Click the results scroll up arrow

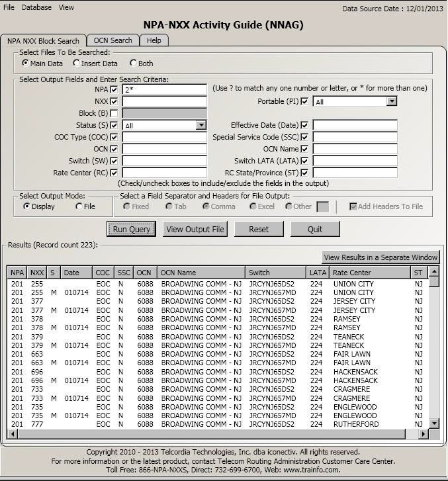point(434,271)
